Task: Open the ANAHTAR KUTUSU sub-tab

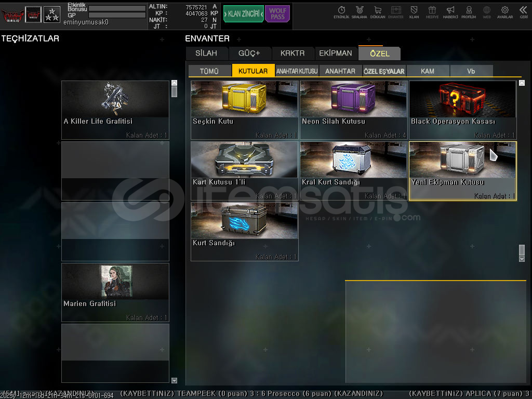Action: coord(297,71)
